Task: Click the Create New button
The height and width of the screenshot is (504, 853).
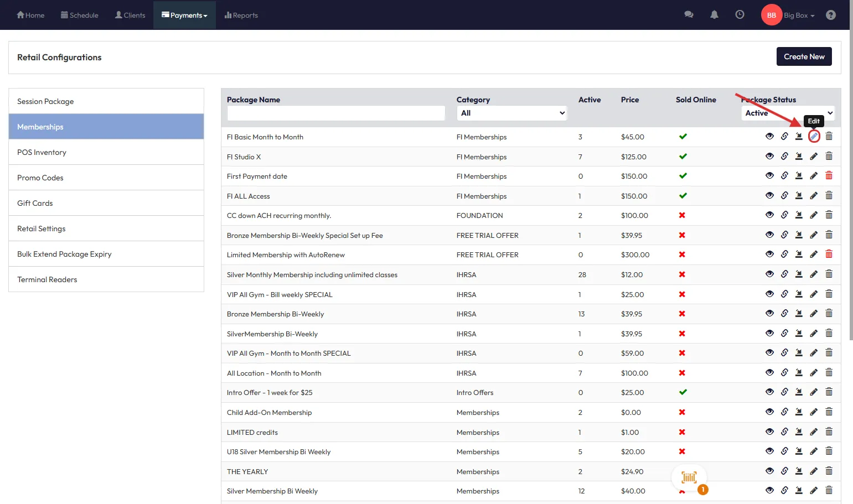Action: click(804, 56)
